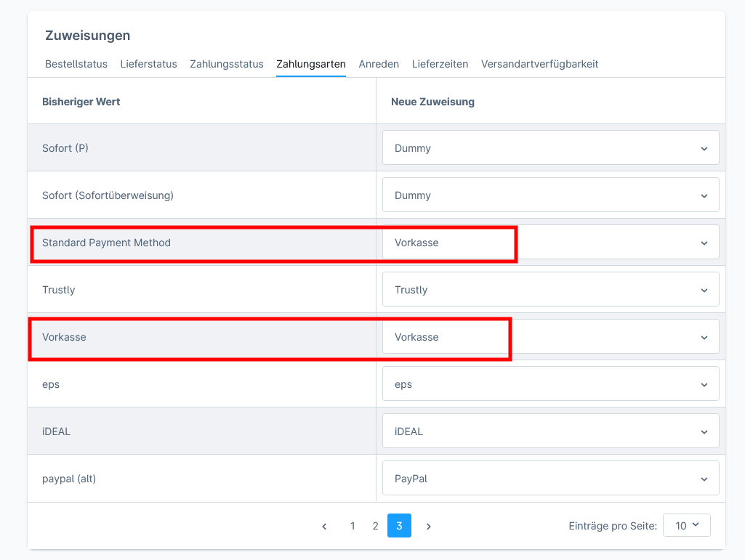Click the eps label in left column
745x560 pixels.
51,385
